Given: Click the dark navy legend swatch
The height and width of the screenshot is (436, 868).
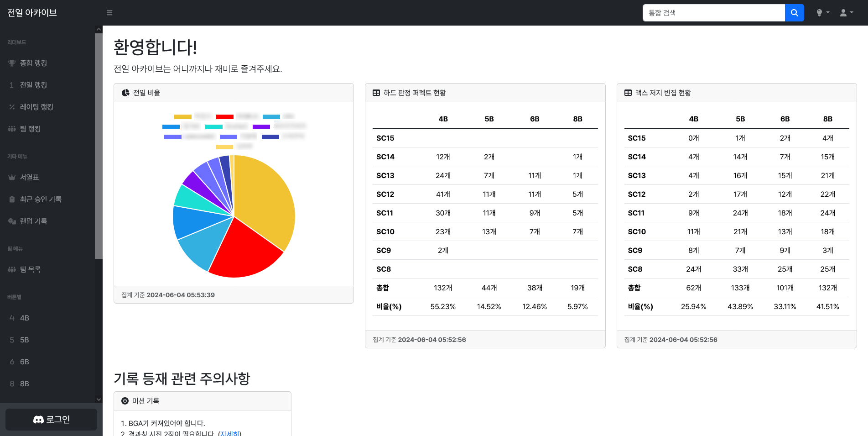Looking at the screenshot, I should (270, 137).
